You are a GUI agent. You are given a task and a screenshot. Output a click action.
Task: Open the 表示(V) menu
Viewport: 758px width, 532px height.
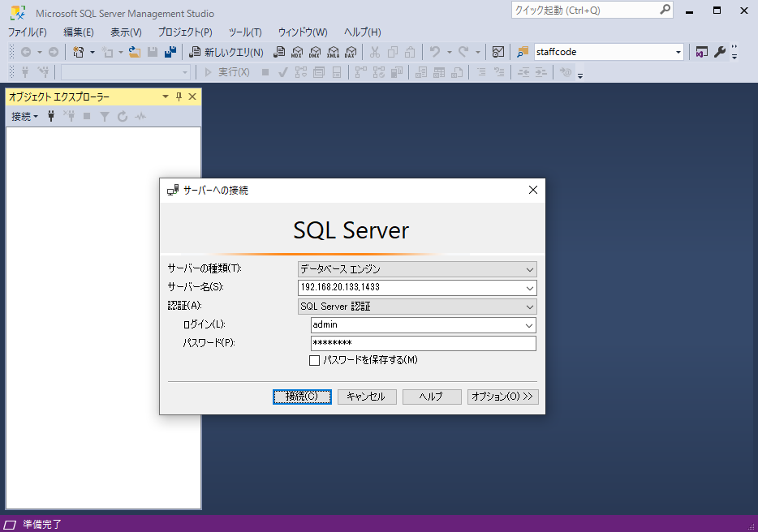pos(126,32)
